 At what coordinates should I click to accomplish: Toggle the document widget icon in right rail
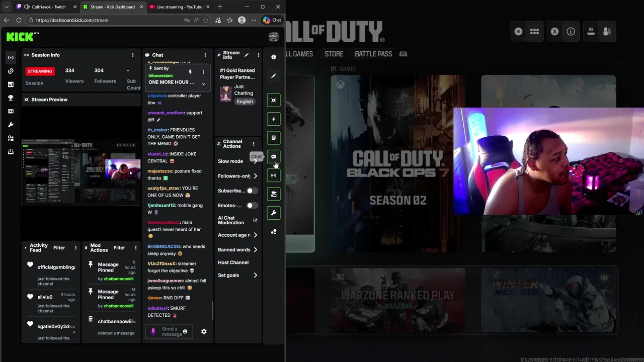coord(274,138)
